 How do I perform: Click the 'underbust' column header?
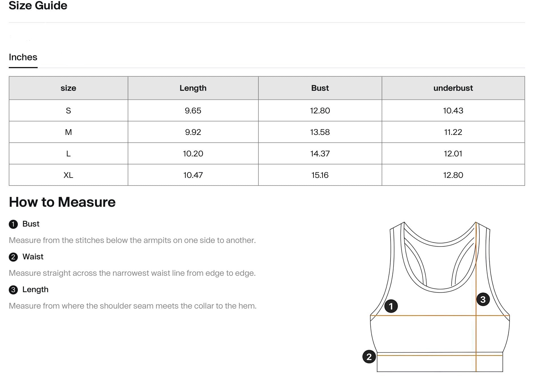pos(453,88)
